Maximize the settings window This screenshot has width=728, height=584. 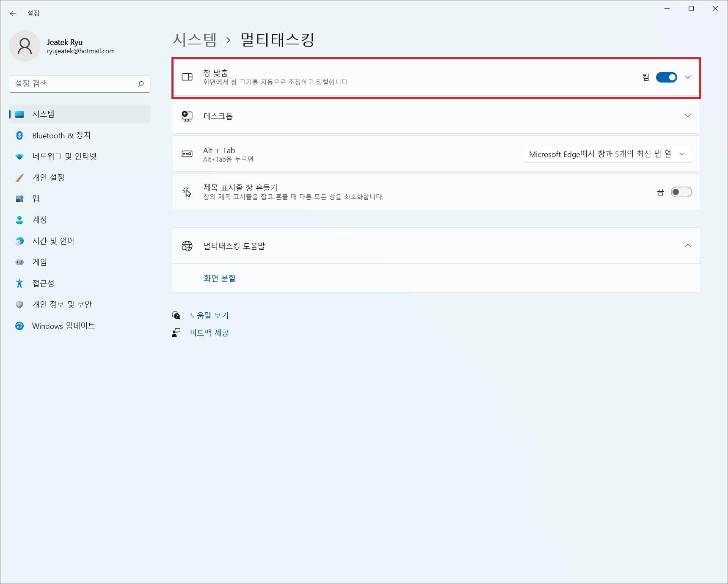[x=691, y=8]
